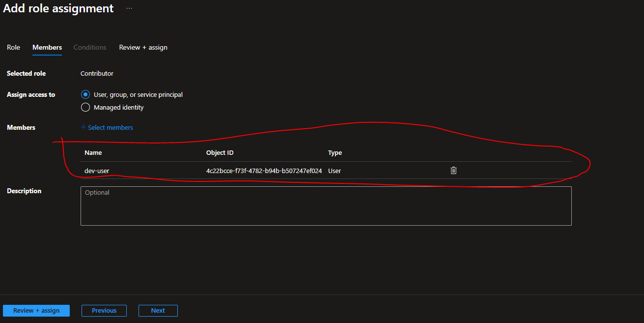Viewport: 644px width, 323px height.
Task: Click the Object ID column header
Action: (x=220, y=153)
